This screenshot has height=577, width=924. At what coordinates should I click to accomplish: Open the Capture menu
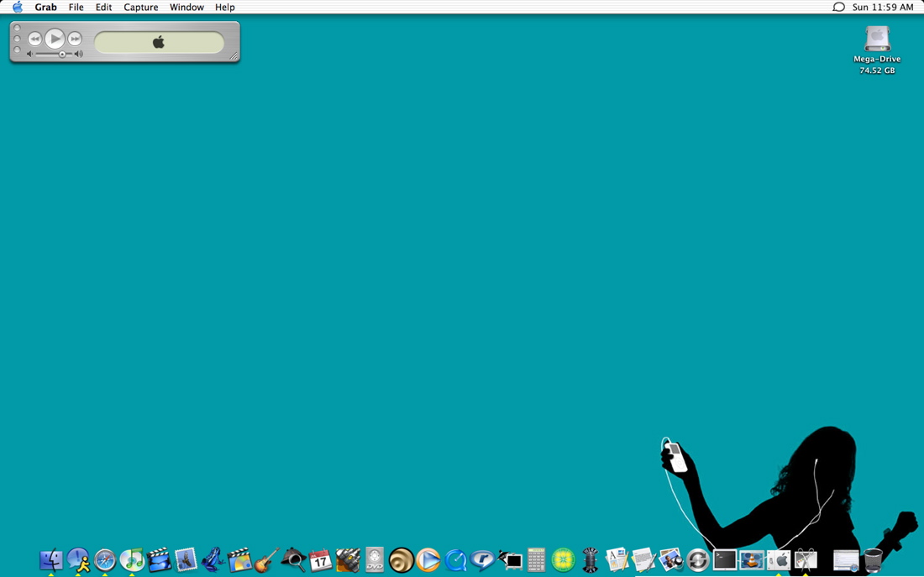coord(141,7)
